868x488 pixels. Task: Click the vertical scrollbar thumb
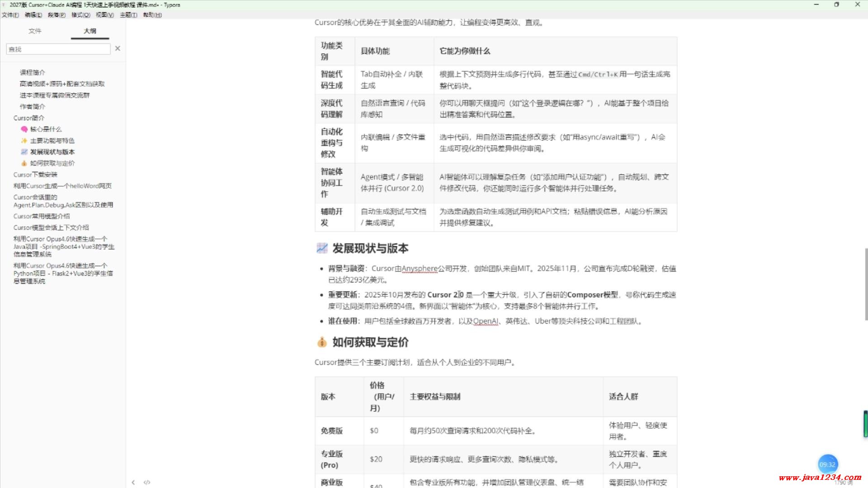(x=866, y=284)
